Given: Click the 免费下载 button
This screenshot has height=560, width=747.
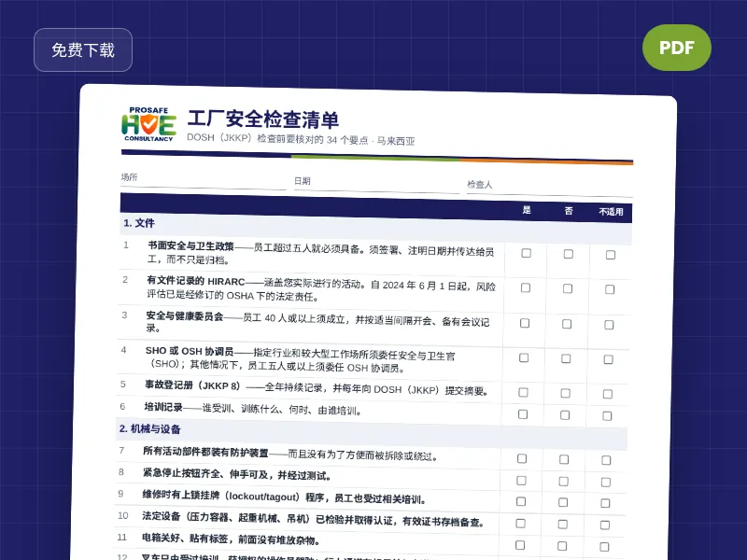Looking at the screenshot, I should 83,50.
